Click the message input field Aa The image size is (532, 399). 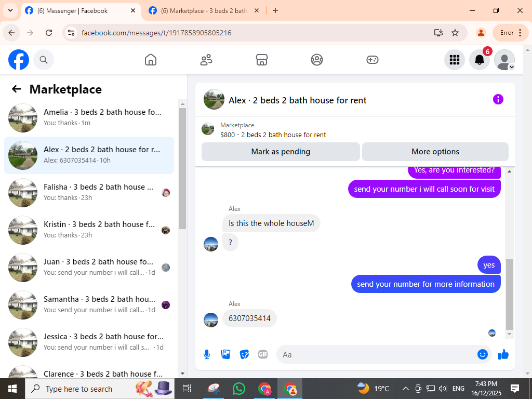[377, 354]
